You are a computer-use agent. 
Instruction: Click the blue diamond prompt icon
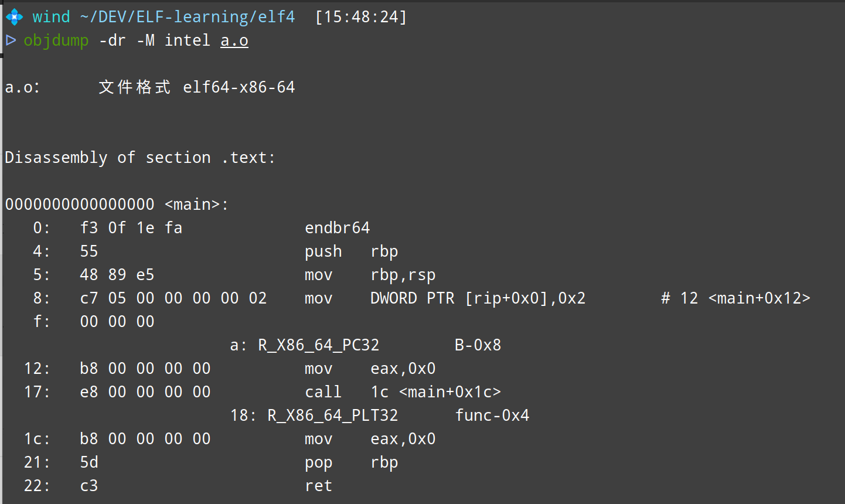(x=14, y=17)
